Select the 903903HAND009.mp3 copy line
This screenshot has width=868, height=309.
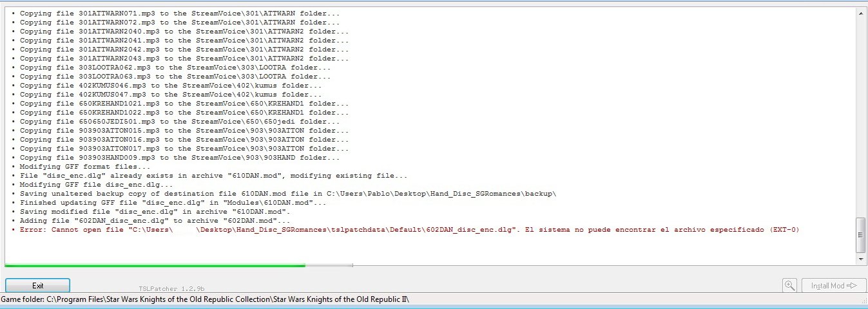(x=180, y=158)
